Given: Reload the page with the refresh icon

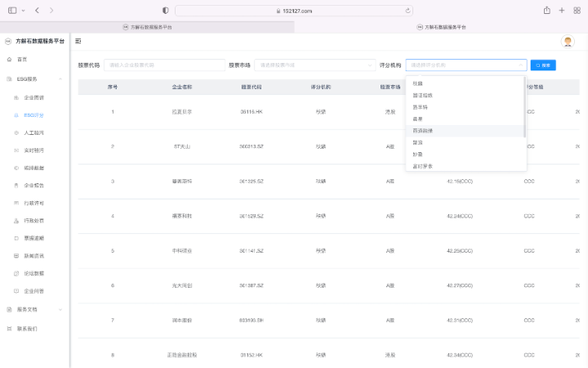Looking at the screenshot, I should [408, 11].
